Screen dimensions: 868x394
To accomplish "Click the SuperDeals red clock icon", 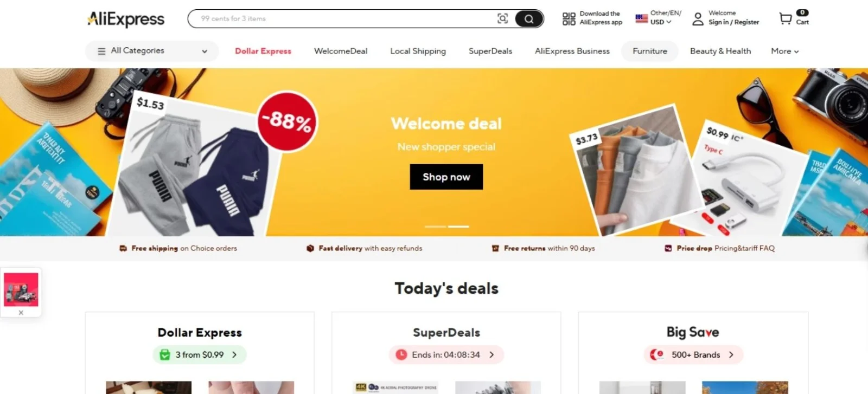I will coord(401,354).
